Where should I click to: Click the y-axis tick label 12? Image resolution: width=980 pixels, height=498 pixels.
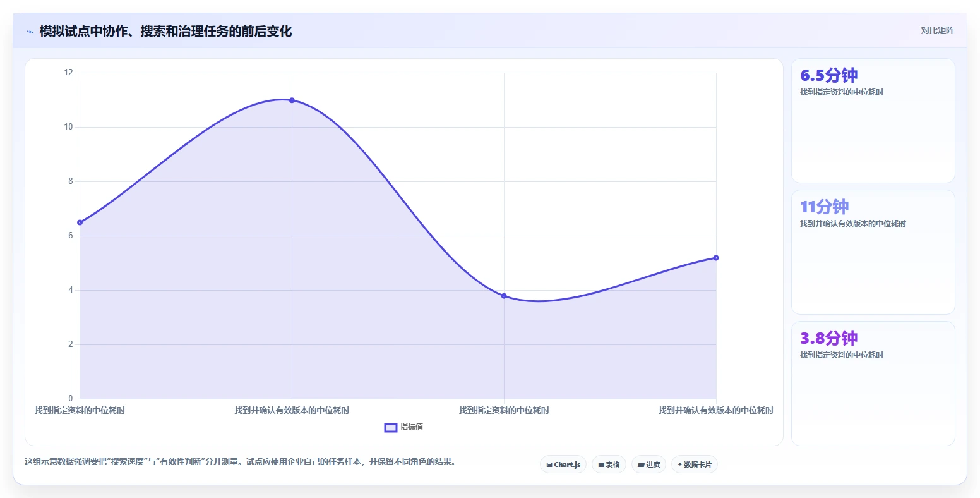(69, 73)
